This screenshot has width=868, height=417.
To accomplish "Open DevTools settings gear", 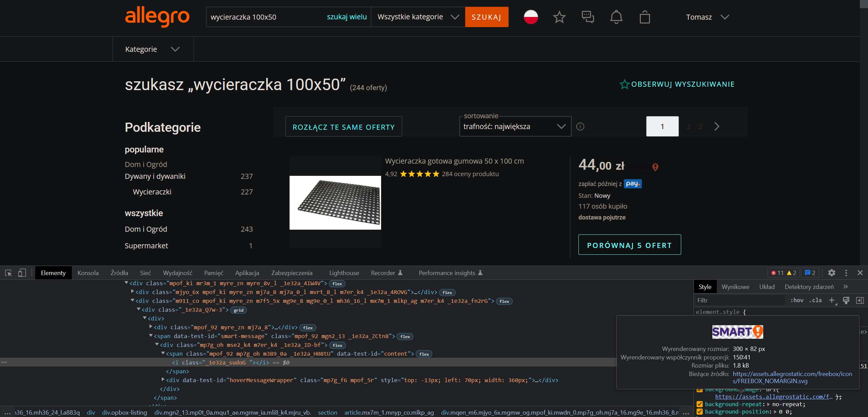I will [832, 273].
